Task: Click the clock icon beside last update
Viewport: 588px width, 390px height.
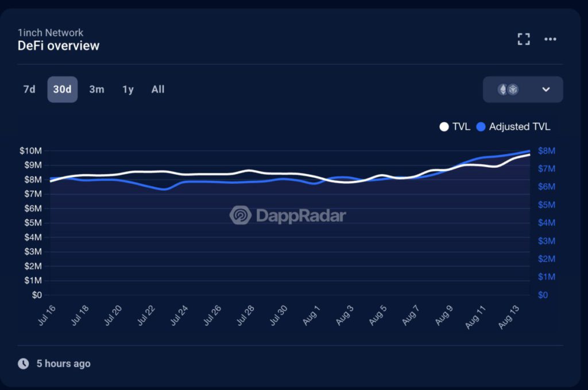Action: [x=23, y=364]
